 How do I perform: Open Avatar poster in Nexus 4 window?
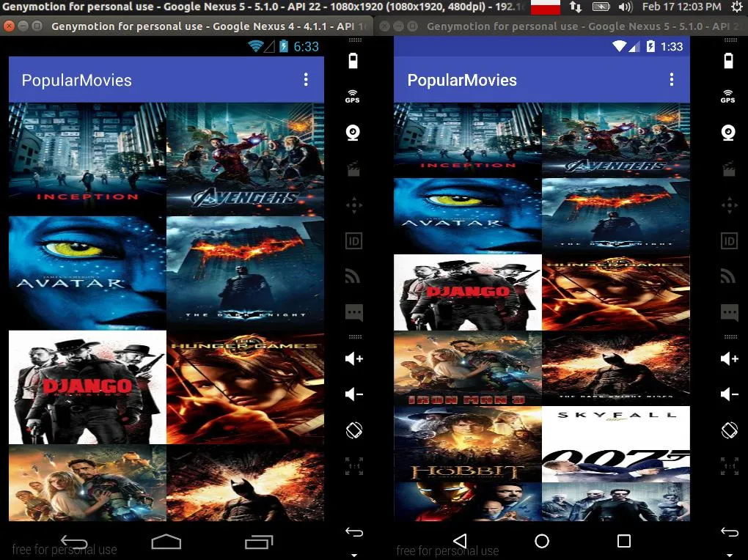click(87, 273)
